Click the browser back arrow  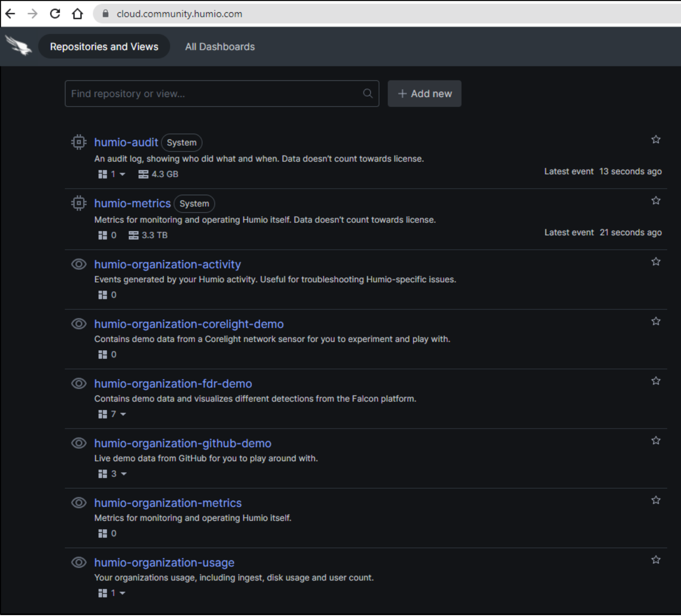[x=10, y=14]
